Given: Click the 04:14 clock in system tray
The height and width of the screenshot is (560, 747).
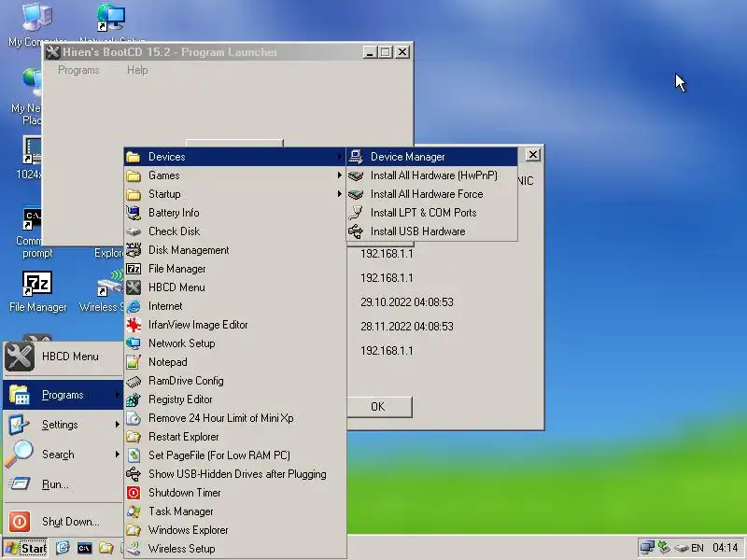Looking at the screenshot, I should tap(726, 548).
